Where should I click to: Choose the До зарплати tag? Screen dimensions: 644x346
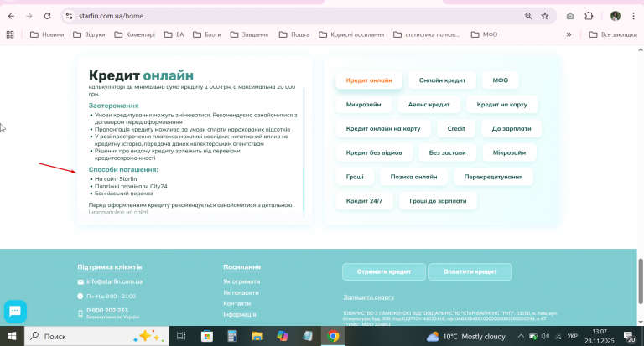(512, 128)
